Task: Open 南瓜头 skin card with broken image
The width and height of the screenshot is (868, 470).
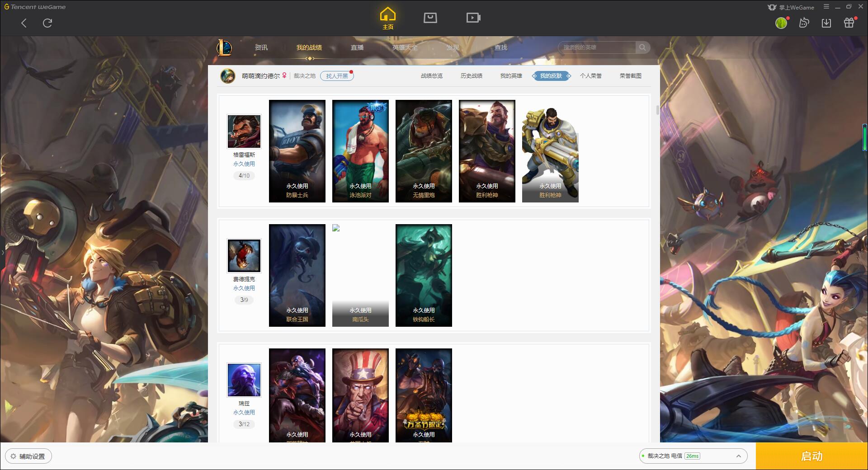Action: [360, 275]
